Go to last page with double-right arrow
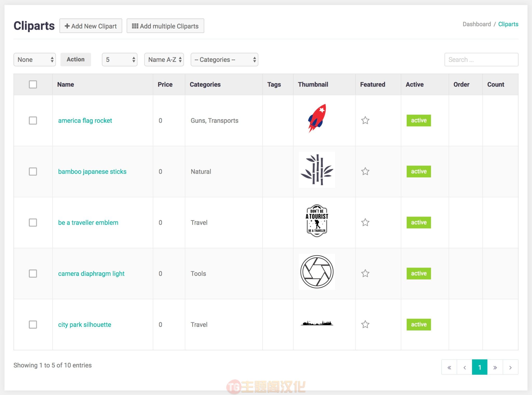Viewport: 532px width, 395px height. pos(495,367)
